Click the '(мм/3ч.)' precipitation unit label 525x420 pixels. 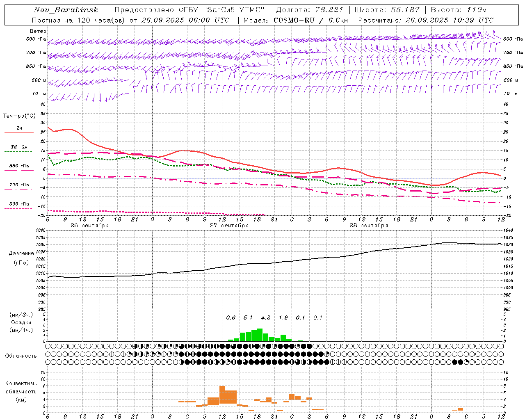pyautogui.click(x=21, y=315)
